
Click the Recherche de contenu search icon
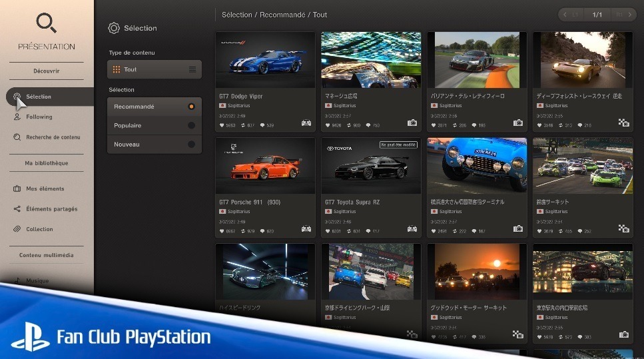pyautogui.click(x=17, y=137)
